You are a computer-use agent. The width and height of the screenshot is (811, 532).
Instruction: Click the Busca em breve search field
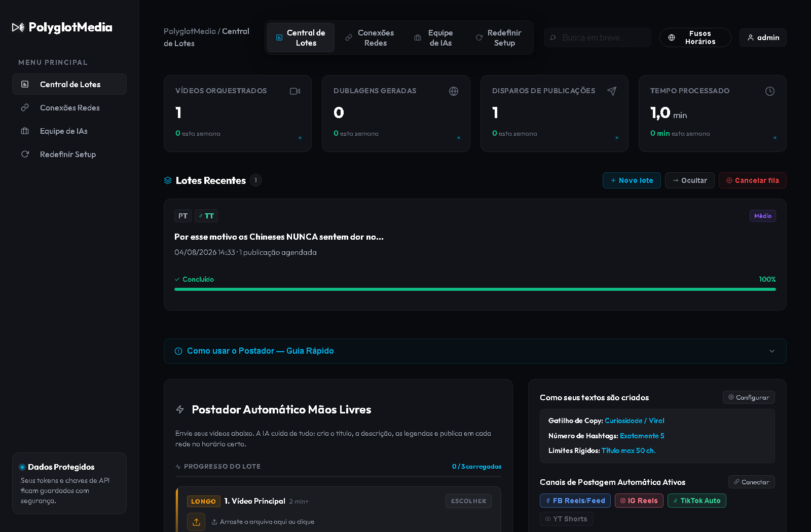click(598, 37)
